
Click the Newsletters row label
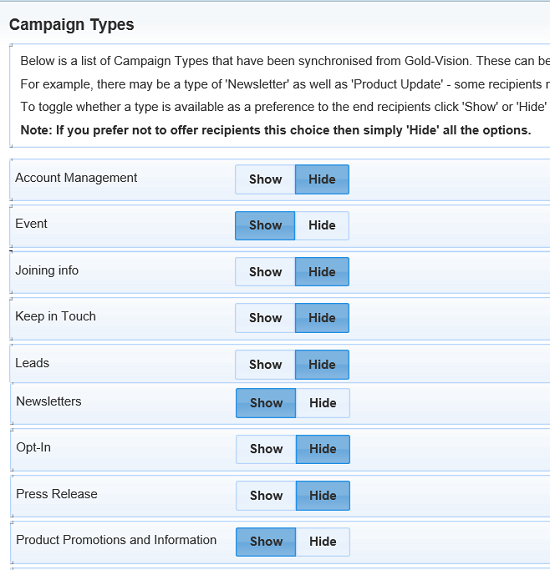pos(49,401)
